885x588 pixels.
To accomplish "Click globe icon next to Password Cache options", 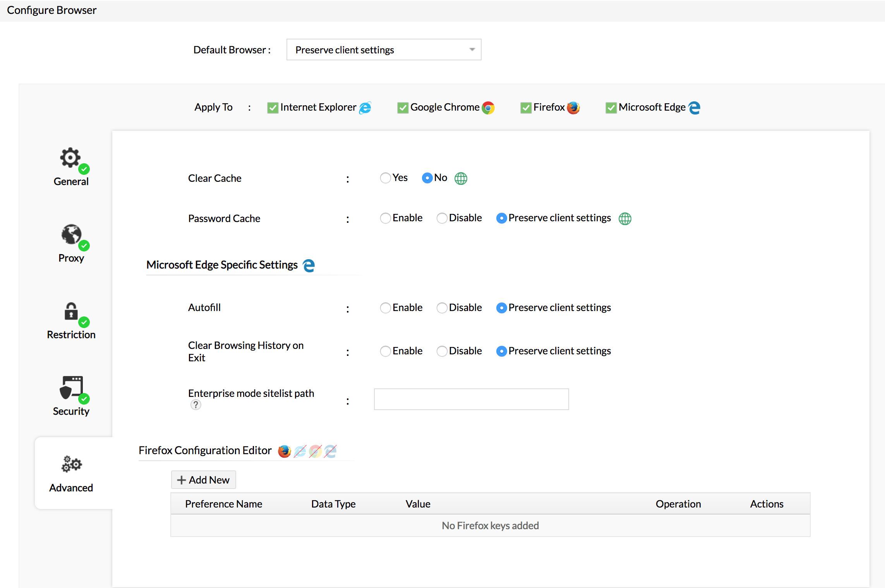I will coord(625,219).
